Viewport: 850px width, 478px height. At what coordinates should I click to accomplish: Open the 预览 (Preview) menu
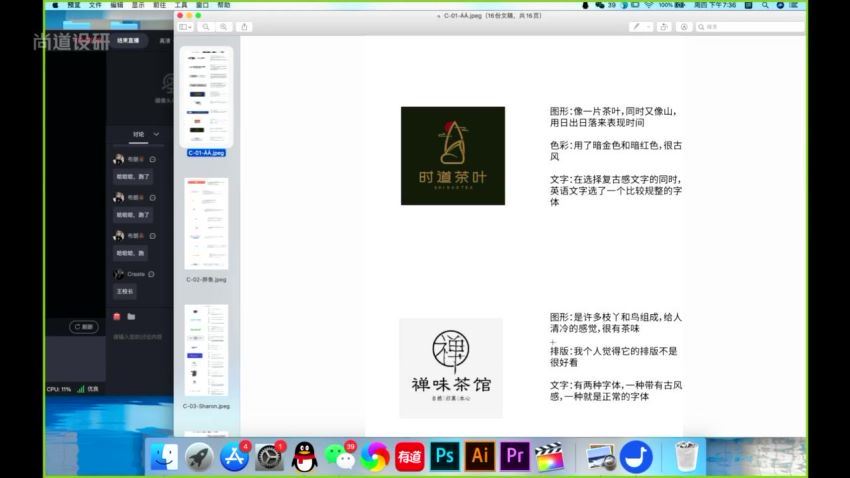(74, 5)
